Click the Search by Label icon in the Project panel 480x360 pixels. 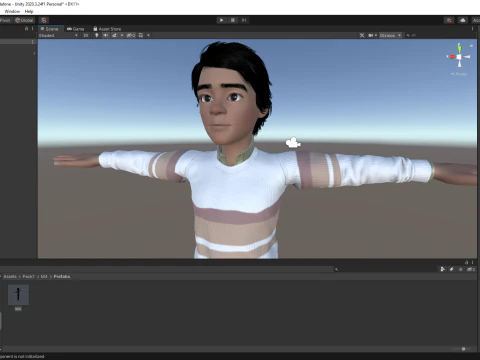(x=452, y=269)
